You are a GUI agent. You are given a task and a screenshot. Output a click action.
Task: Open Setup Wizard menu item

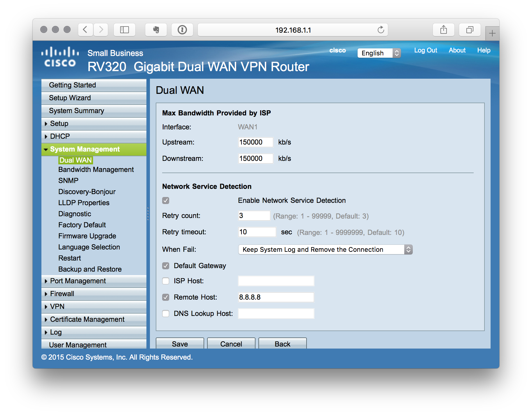(x=94, y=98)
